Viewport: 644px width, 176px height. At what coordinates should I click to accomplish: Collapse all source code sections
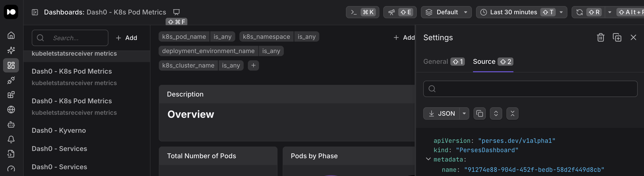pyautogui.click(x=512, y=114)
